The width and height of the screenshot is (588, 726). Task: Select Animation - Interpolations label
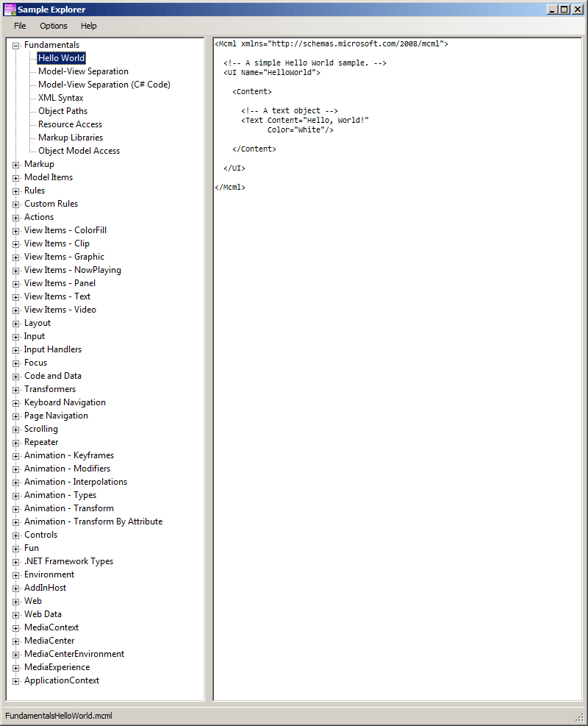tap(76, 482)
